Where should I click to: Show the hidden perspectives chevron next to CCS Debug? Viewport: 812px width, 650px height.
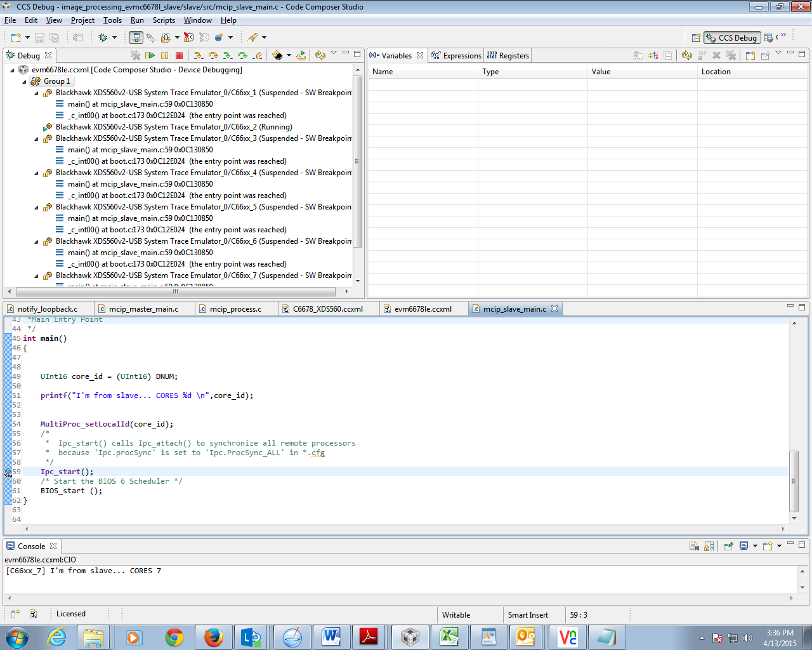pos(783,35)
